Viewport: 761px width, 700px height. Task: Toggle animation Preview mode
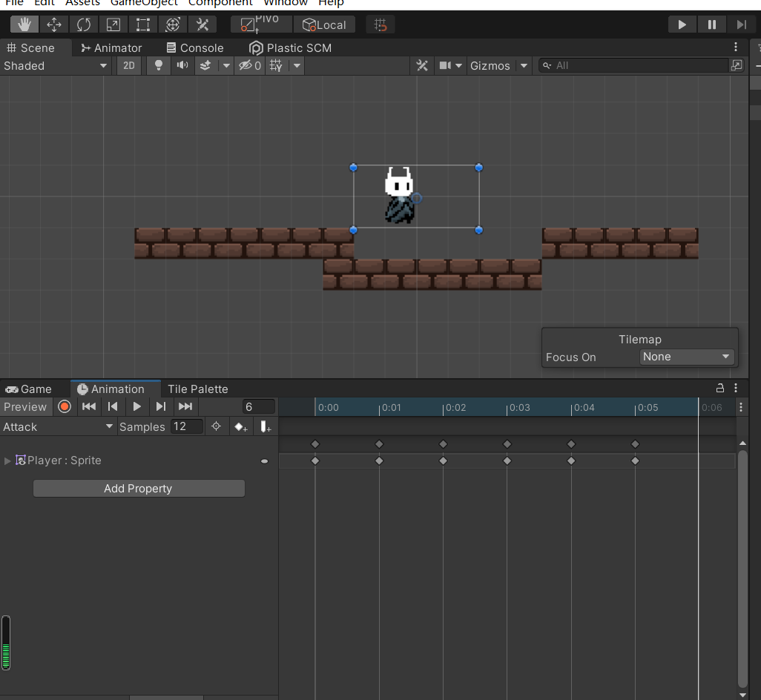(25, 406)
